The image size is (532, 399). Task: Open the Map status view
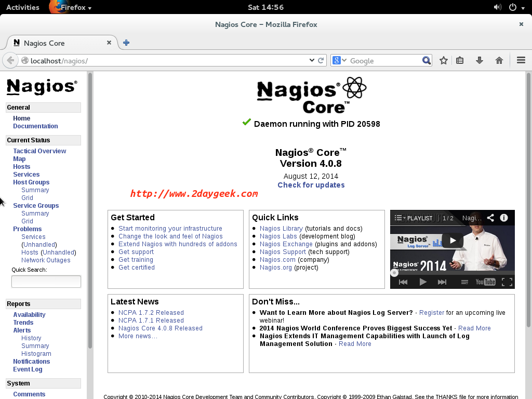coord(19,159)
